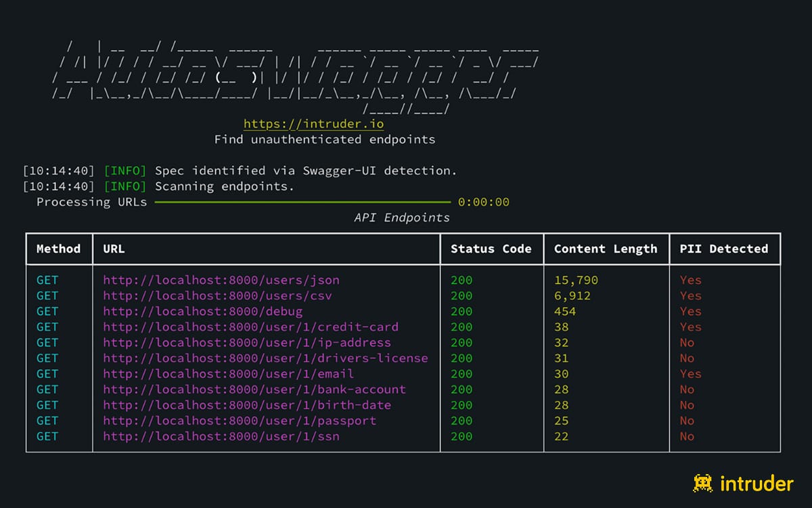Click the "Find unauthenticated endpoints" tagline
Image resolution: width=812 pixels, height=508 pixels.
pos(325,140)
